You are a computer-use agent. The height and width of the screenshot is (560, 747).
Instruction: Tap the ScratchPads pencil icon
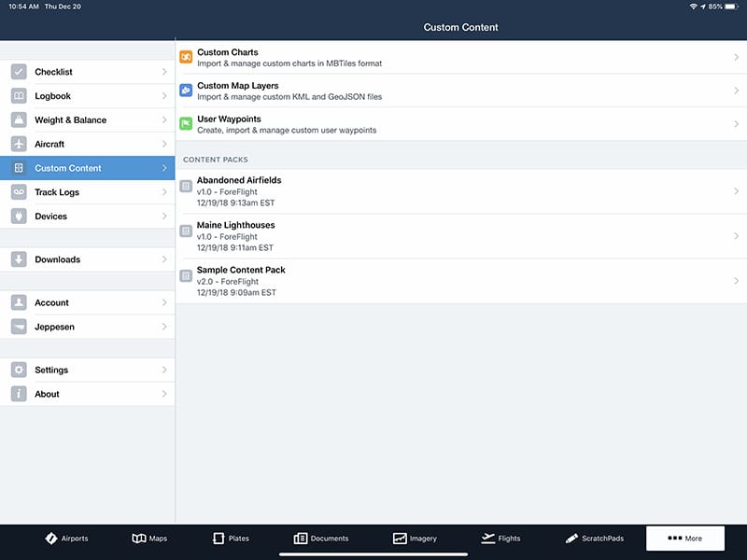[571, 539]
